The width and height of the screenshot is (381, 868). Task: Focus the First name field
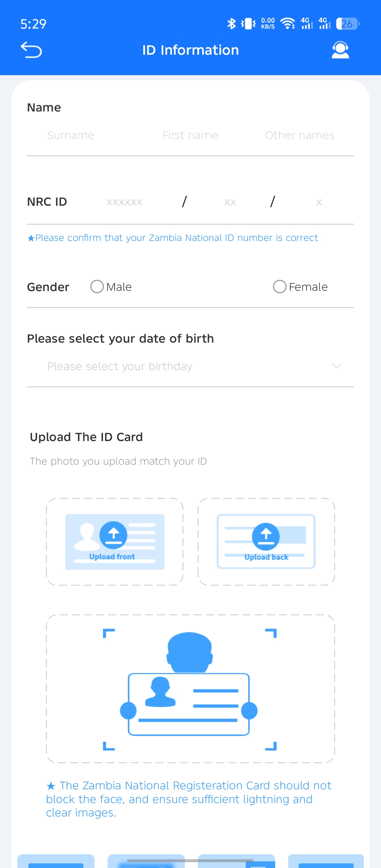190,135
